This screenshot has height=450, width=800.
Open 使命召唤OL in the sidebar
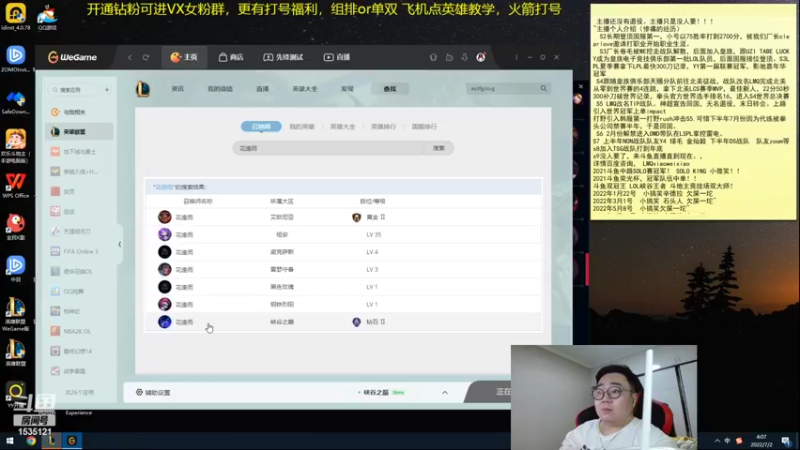[80, 271]
